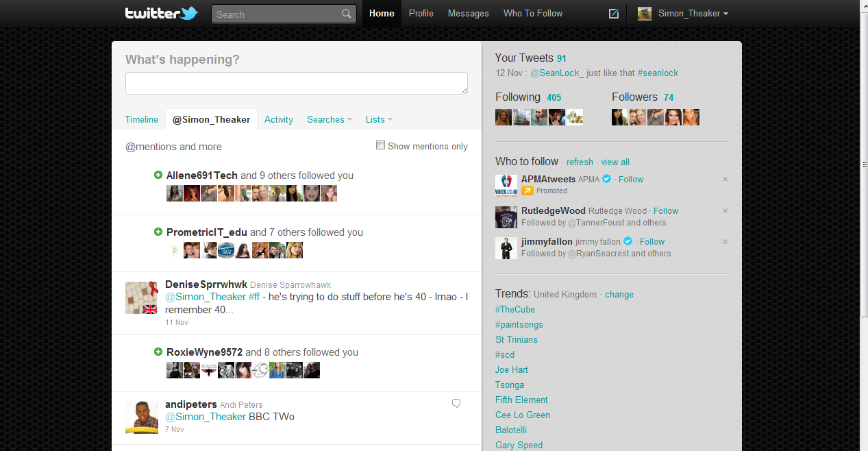Open the Joe Hart trend
Image resolution: width=868 pixels, height=451 pixels.
512,370
